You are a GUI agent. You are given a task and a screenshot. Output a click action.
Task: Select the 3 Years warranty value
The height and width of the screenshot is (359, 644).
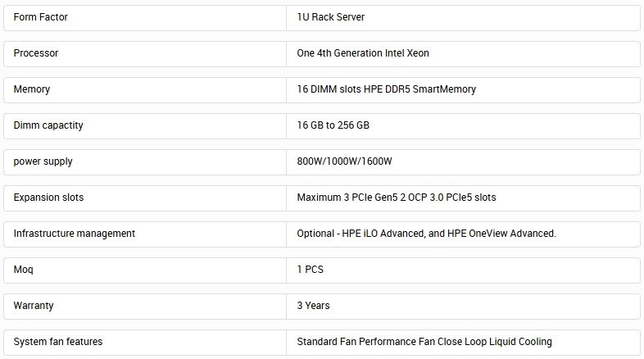tap(314, 306)
